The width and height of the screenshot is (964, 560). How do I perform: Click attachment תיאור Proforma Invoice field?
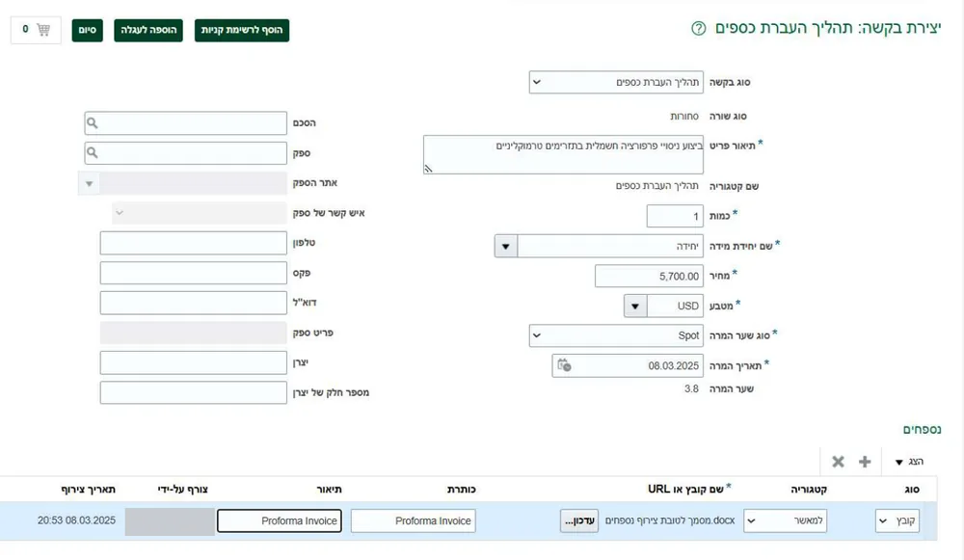tap(280, 520)
